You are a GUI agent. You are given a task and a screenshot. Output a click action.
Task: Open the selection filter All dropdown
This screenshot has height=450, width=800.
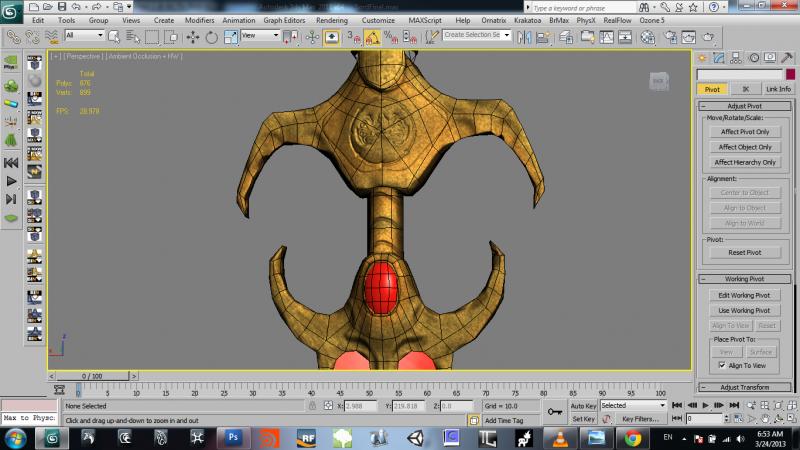[84, 36]
